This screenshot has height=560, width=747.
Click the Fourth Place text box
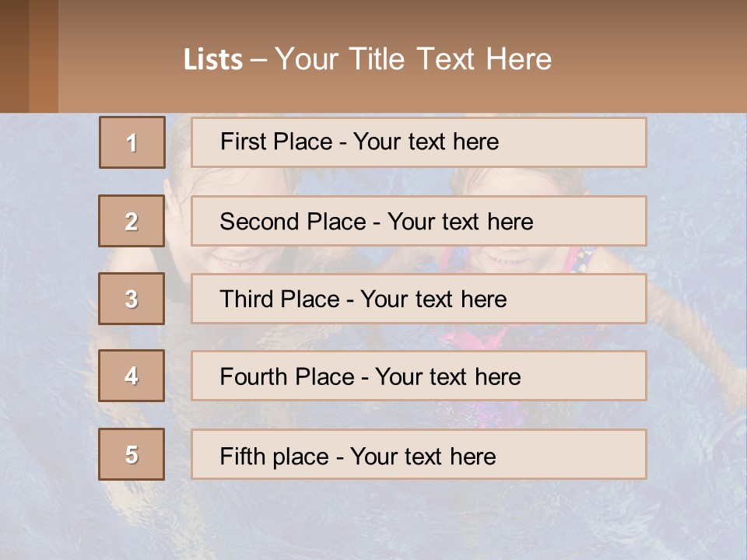pyautogui.click(x=419, y=376)
